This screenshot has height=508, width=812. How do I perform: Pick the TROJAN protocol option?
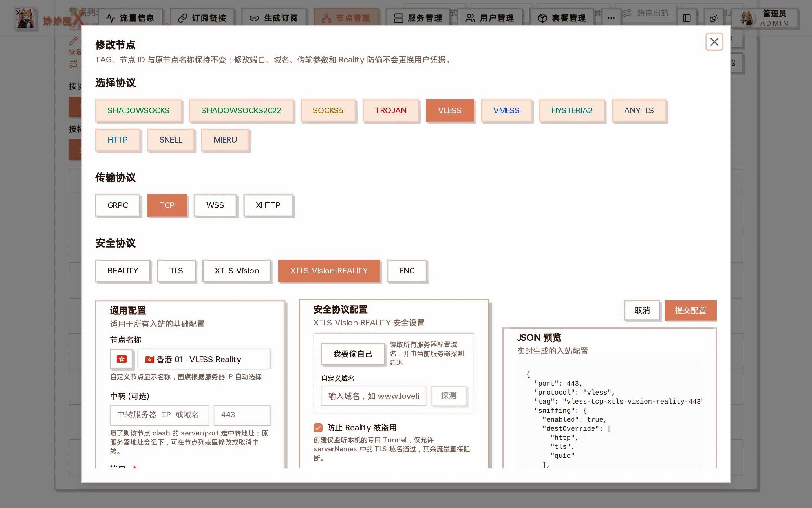390,111
